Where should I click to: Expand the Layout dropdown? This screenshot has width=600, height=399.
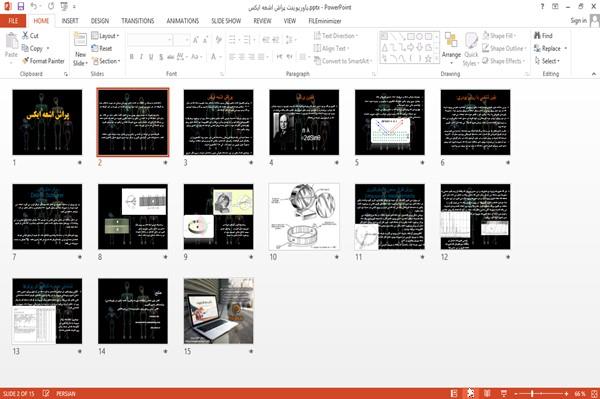105,36
